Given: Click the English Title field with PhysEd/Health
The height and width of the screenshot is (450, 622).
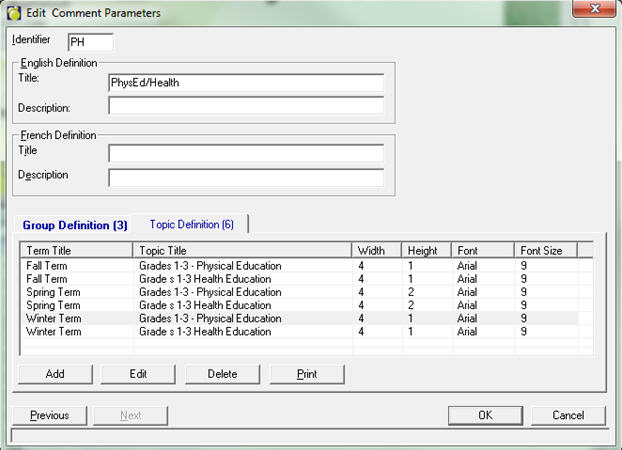Looking at the screenshot, I should point(245,83).
